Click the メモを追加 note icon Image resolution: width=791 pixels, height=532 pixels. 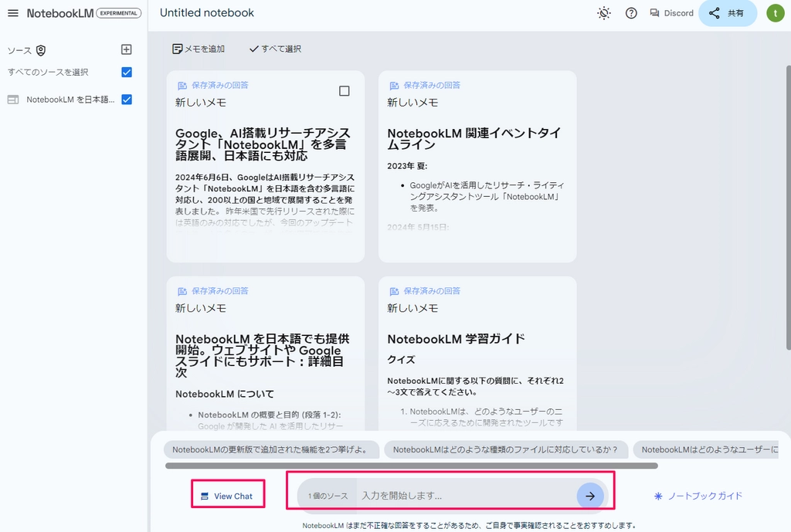tap(177, 49)
